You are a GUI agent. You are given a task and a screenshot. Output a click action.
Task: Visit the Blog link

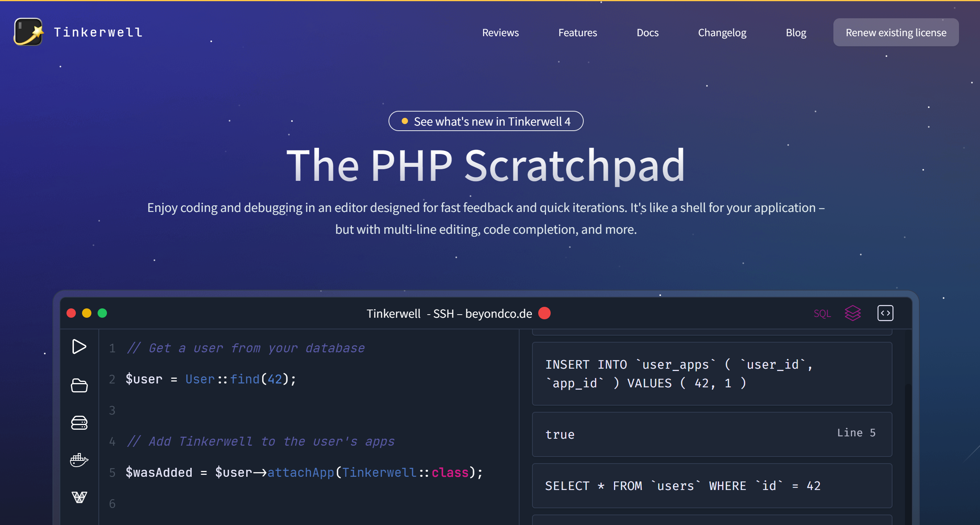[796, 33]
